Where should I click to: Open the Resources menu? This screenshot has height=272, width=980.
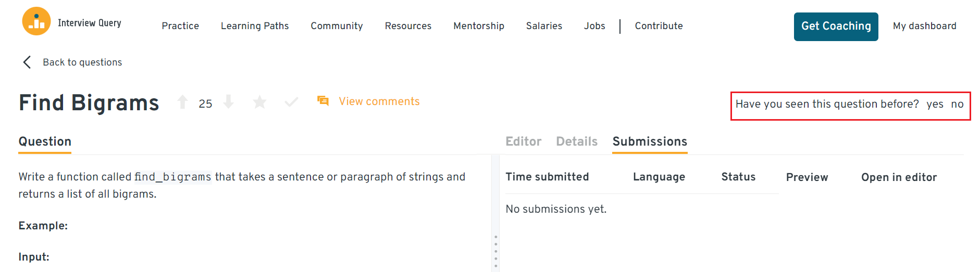click(408, 26)
